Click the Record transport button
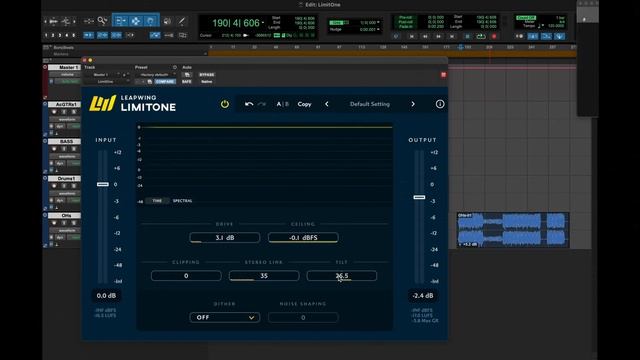640x360 pixels. click(494, 36)
